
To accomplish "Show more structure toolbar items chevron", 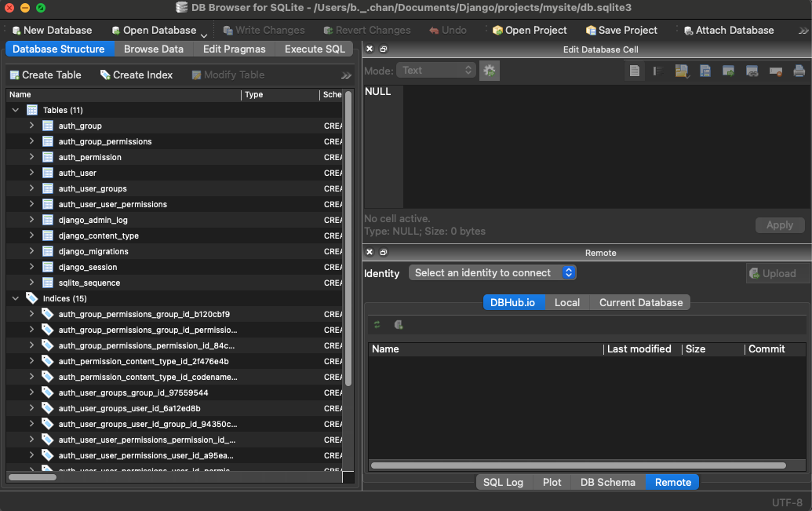I will [x=347, y=75].
